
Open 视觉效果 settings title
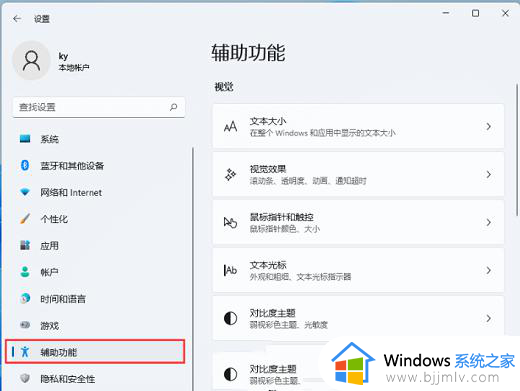[268, 169]
